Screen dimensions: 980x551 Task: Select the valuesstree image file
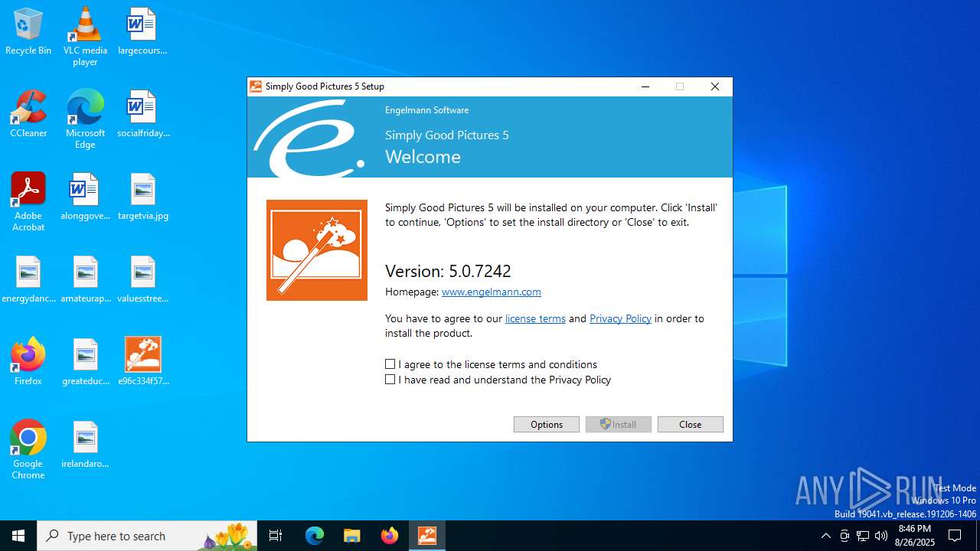coord(142,280)
